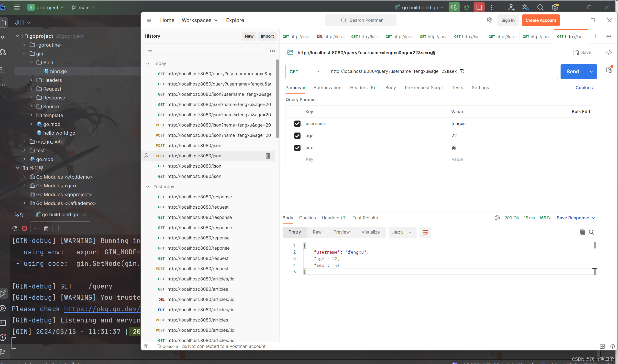Open the code snippet panel icon
The width and height of the screenshot is (618, 364).
click(609, 53)
